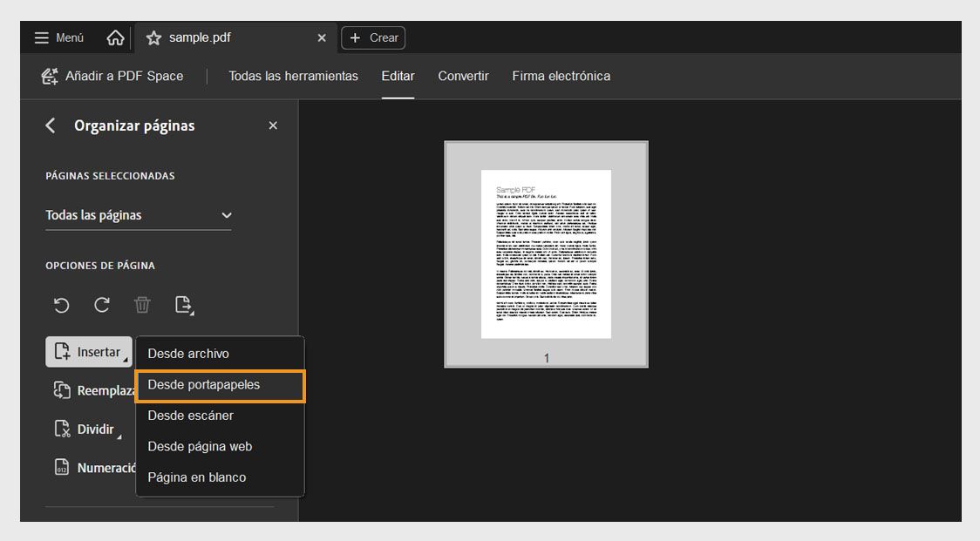
Task: Click the delete page trash icon
Action: (142, 305)
